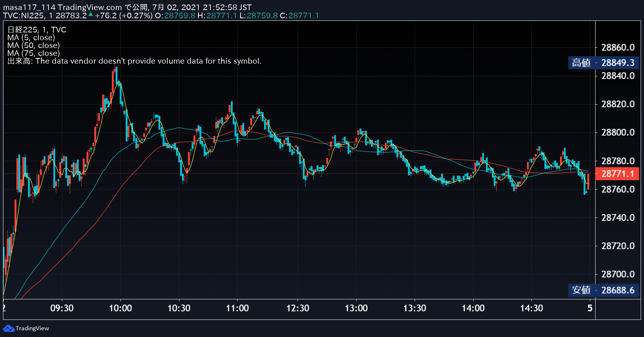Click the TradingView logo icon
The width and height of the screenshot is (644, 337).
(9, 328)
